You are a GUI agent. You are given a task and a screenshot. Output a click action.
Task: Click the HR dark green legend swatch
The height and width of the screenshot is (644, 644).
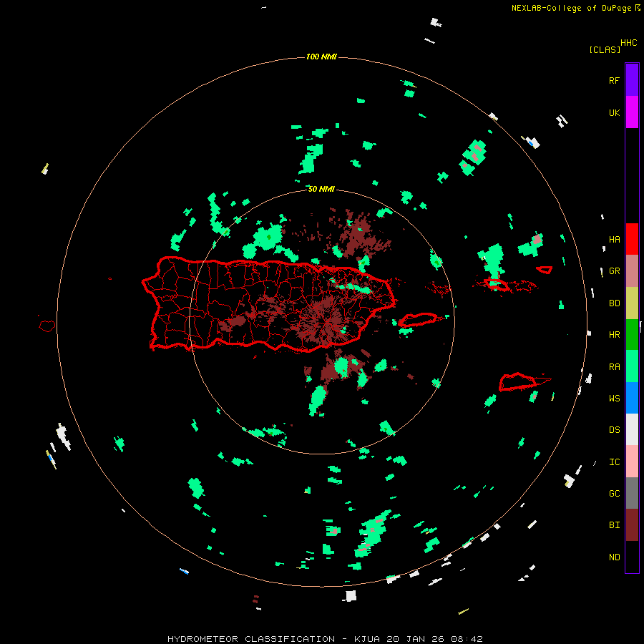[632, 335]
